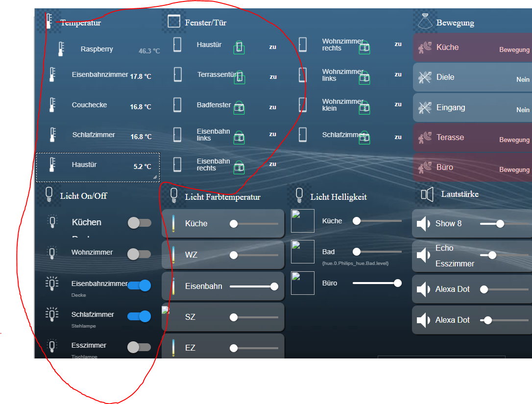Click the Licht Farbtemperatur heading

click(x=222, y=197)
